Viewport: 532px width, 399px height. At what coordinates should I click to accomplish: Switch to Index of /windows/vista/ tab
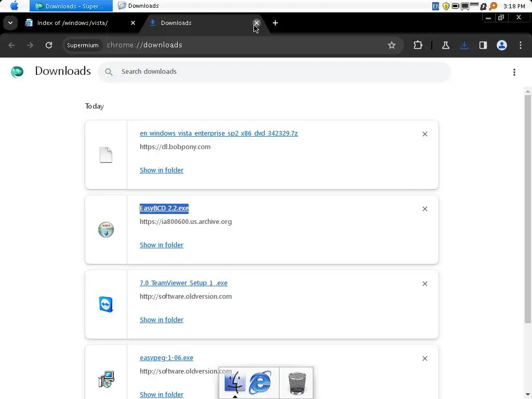(x=72, y=23)
